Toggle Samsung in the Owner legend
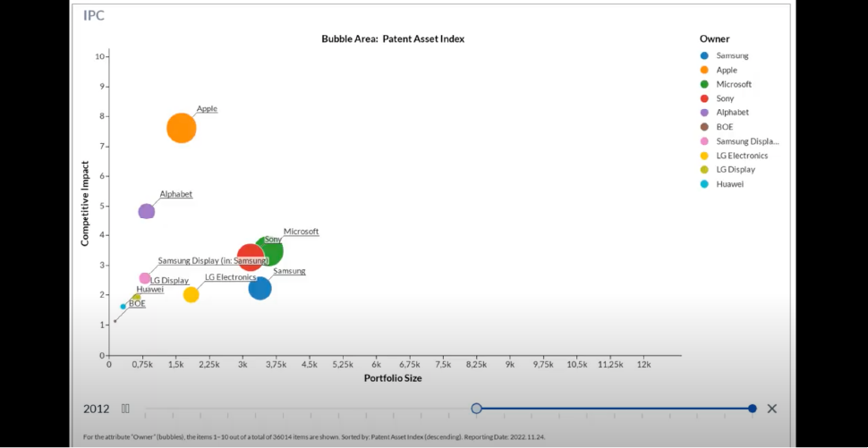This screenshot has width=868, height=448. 732,55
